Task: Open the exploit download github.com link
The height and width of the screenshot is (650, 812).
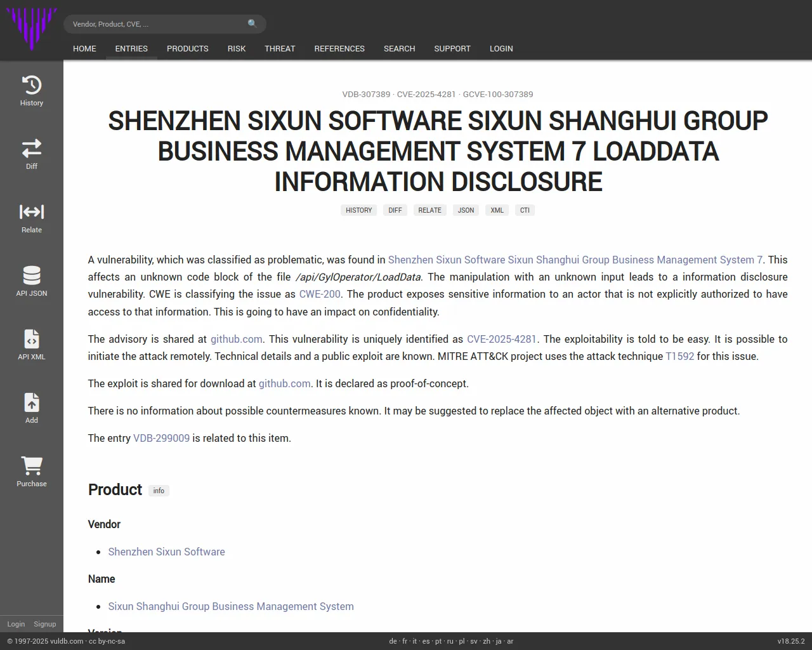Action: pos(285,383)
